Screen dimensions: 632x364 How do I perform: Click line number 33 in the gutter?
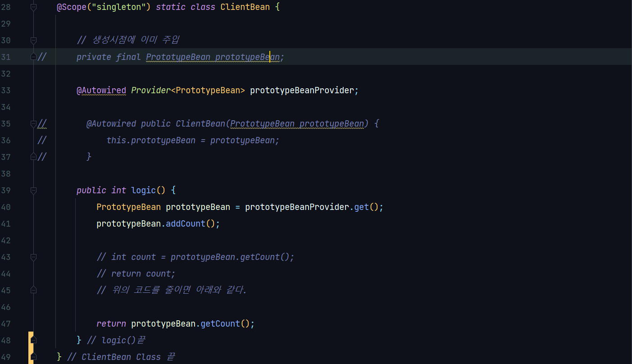pos(6,91)
